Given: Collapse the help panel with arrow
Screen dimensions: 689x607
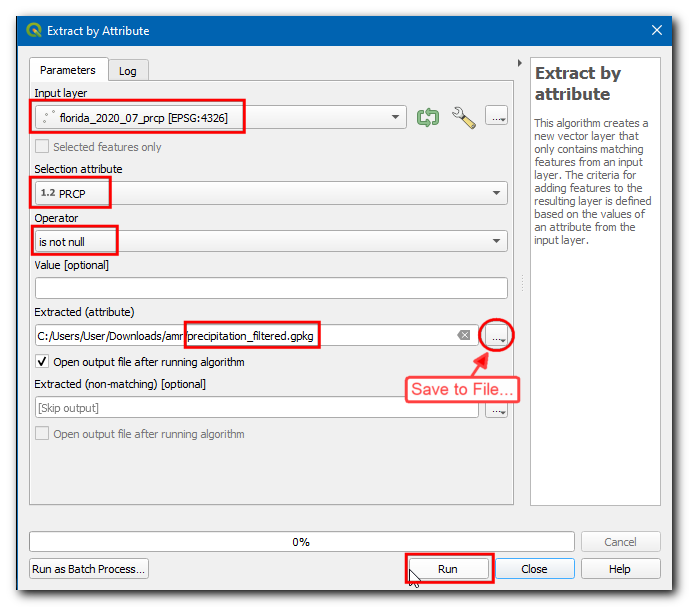Looking at the screenshot, I should (519, 64).
